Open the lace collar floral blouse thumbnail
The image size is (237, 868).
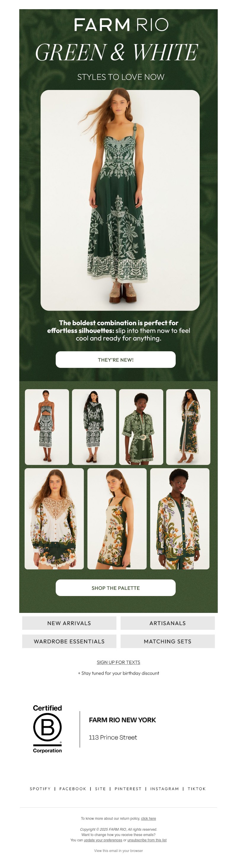[54, 518]
